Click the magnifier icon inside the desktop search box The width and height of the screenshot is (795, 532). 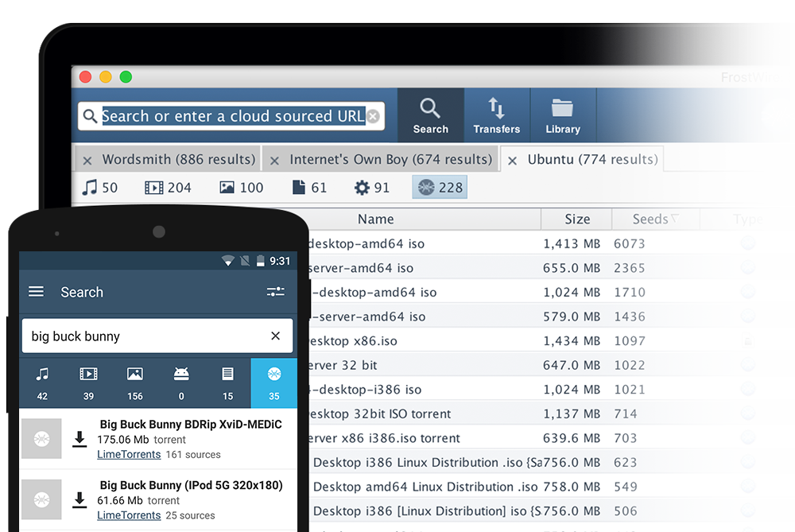(x=90, y=116)
